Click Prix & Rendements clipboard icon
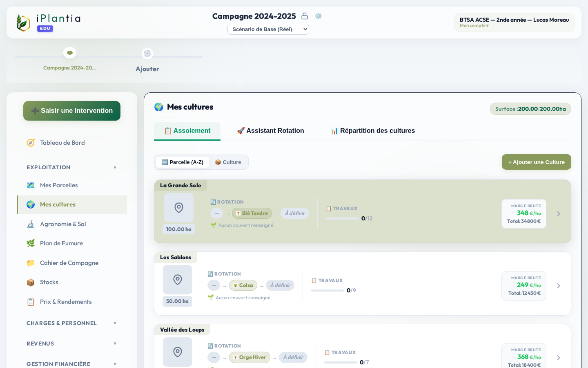This screenshot has height=368, width=588. [31, 302]
